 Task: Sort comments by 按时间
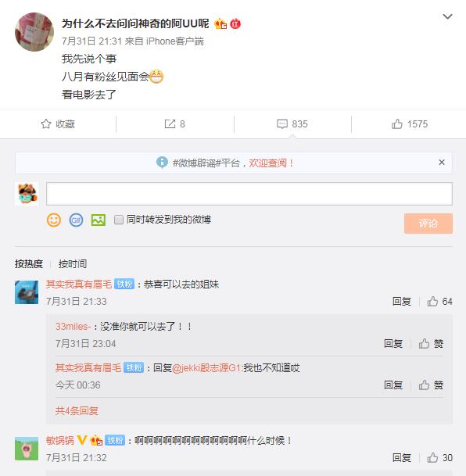click(x=73, y=264)
